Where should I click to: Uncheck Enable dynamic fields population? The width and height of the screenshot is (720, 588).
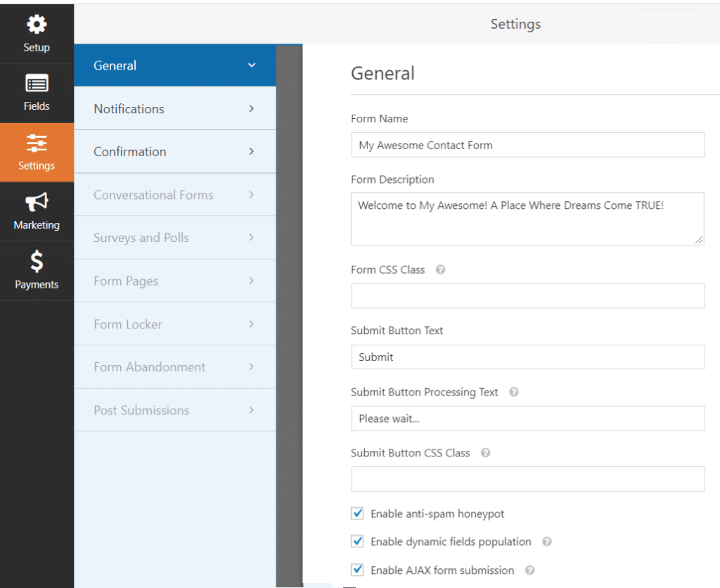[357, 542]
